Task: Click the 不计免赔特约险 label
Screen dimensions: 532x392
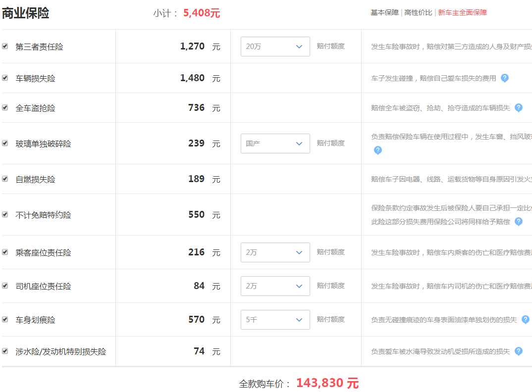Action: 44,215
